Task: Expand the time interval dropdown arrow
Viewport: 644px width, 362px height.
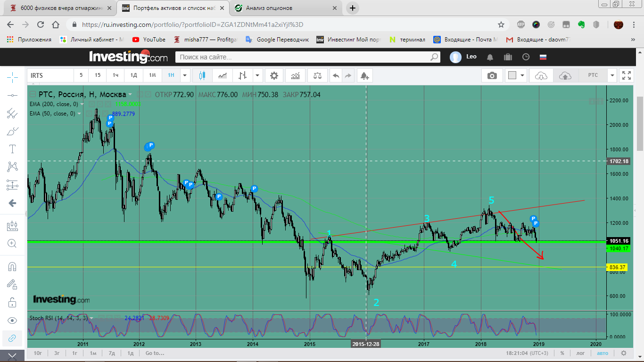Action: (185, 75)
